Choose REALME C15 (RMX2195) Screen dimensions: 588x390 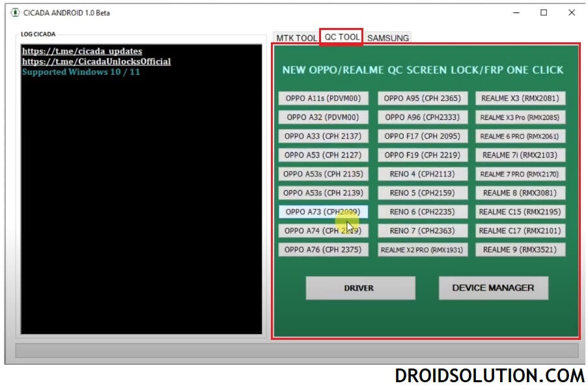pos(520,212)
